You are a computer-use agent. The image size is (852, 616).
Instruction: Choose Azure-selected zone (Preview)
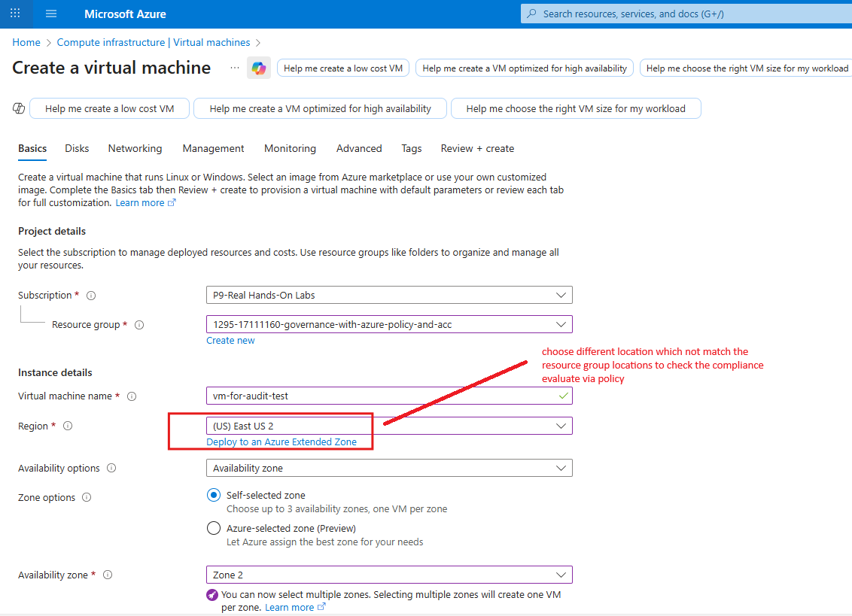click(213, 527)
